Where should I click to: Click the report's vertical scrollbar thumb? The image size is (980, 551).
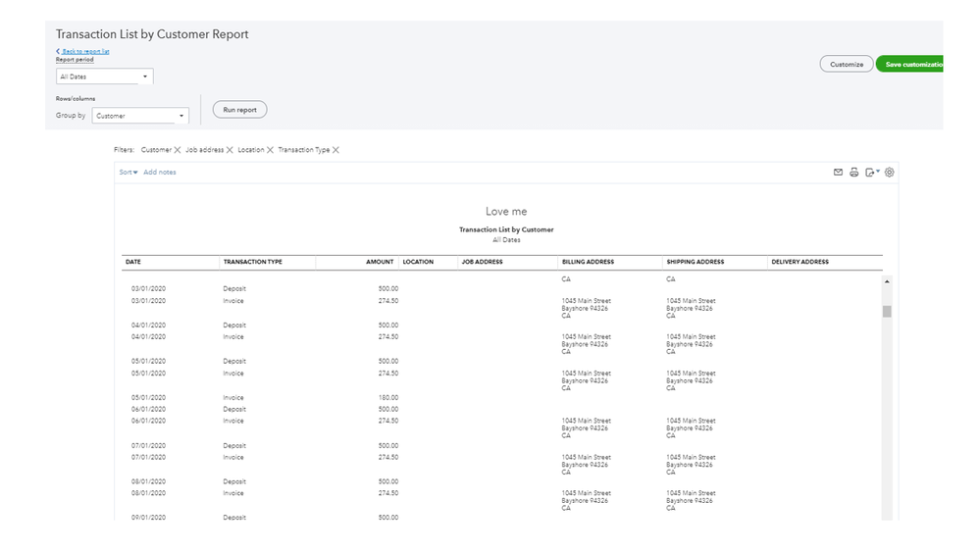[887, 312]
